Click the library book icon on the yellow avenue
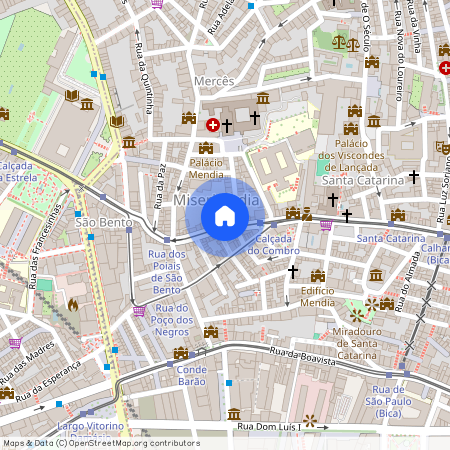Screen dimensions: 450x450 [117, 121]
